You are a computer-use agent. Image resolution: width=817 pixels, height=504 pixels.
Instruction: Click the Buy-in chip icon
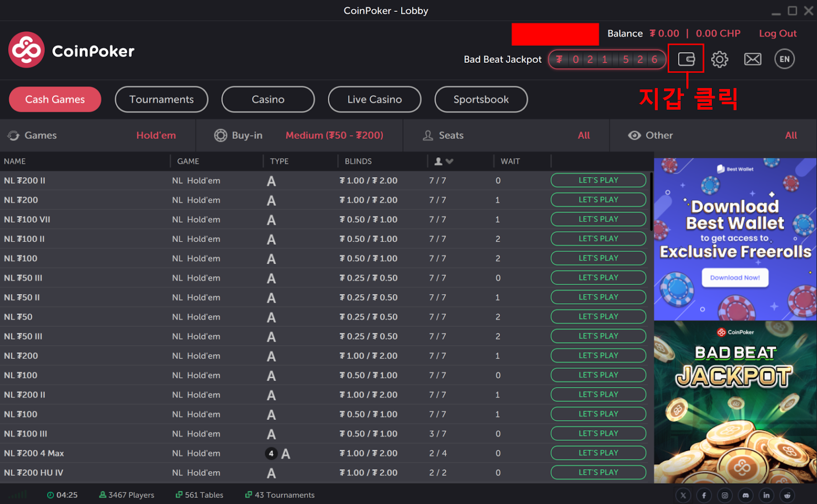(221, 135)
